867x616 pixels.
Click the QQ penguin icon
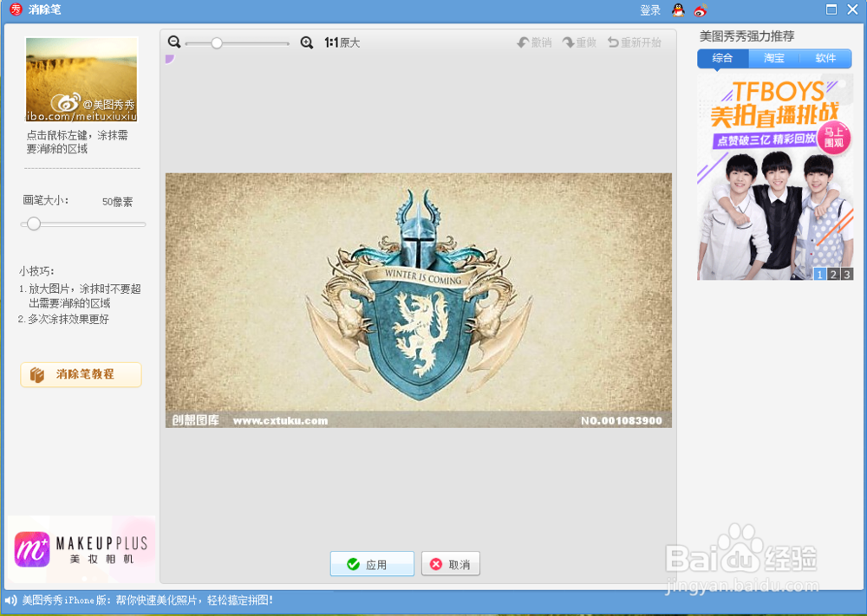click(x=678, y=10)
